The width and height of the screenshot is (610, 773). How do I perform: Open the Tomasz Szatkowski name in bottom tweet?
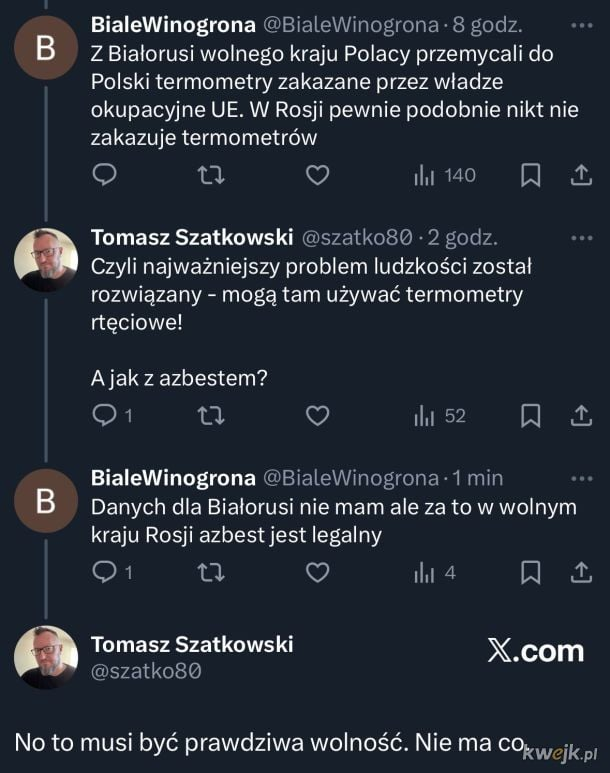192,644
